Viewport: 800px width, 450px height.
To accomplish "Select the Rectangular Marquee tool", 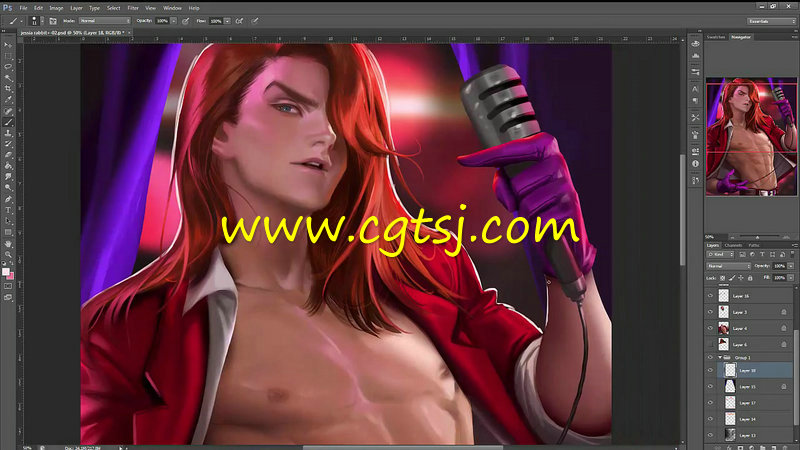I will [8, 56].
